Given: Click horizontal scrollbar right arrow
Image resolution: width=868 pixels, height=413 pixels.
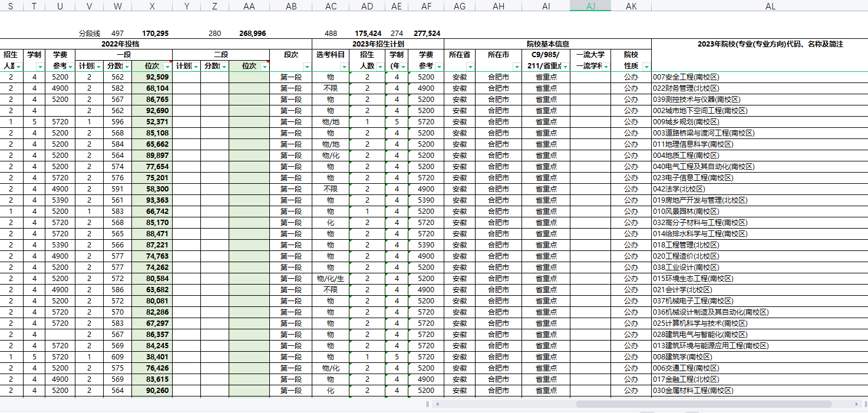Looking at the screenshot, I should (x=856, y=404).
